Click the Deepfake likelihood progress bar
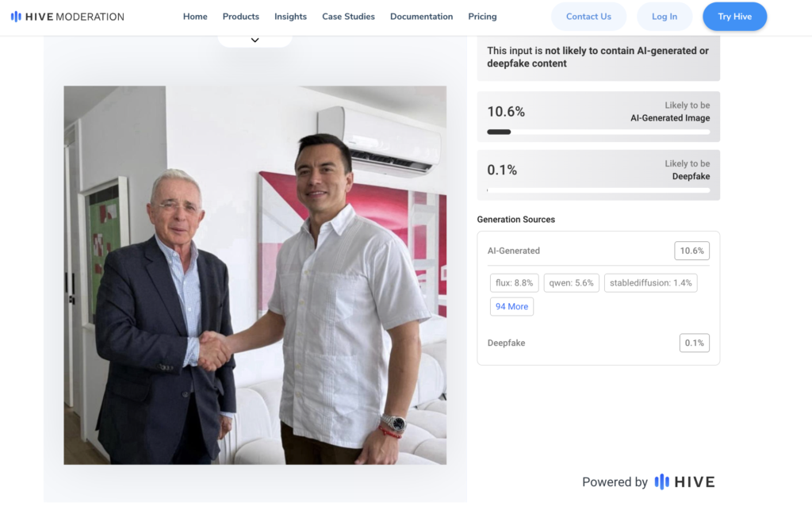 598,190
